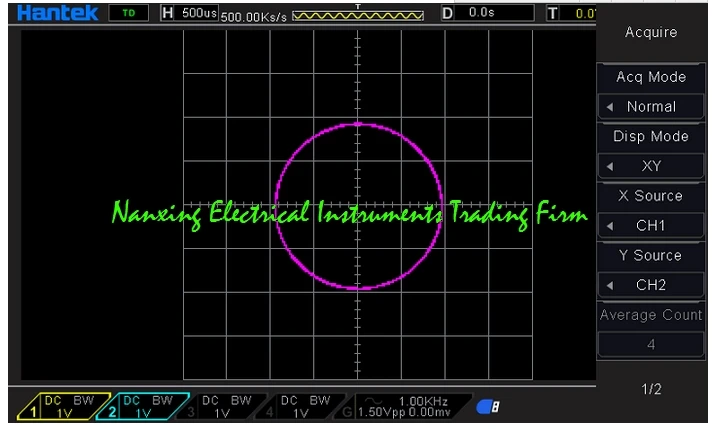Click the X Source label
Screen dimensions: 712x429
pyautogui.click(x=651, y=196)
